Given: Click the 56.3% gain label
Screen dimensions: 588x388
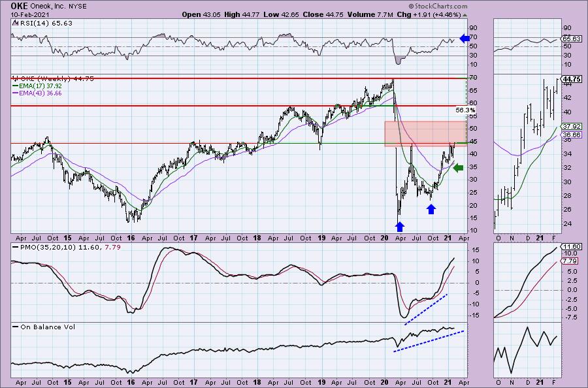Looking at the screenshot, I should 465,110.
